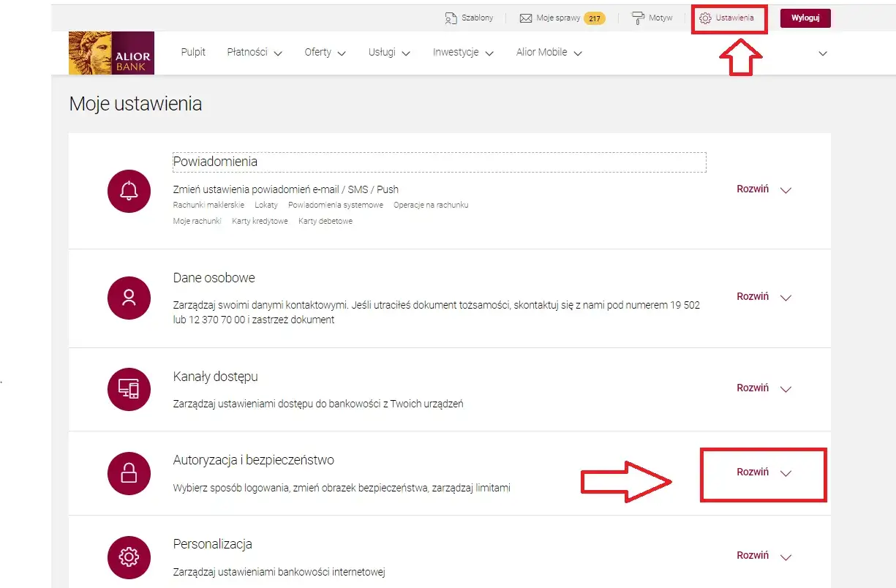The image size is (896, 588).
Task: Select the devices icon for Kanały dostępu
Action: [x=129, y=388]
